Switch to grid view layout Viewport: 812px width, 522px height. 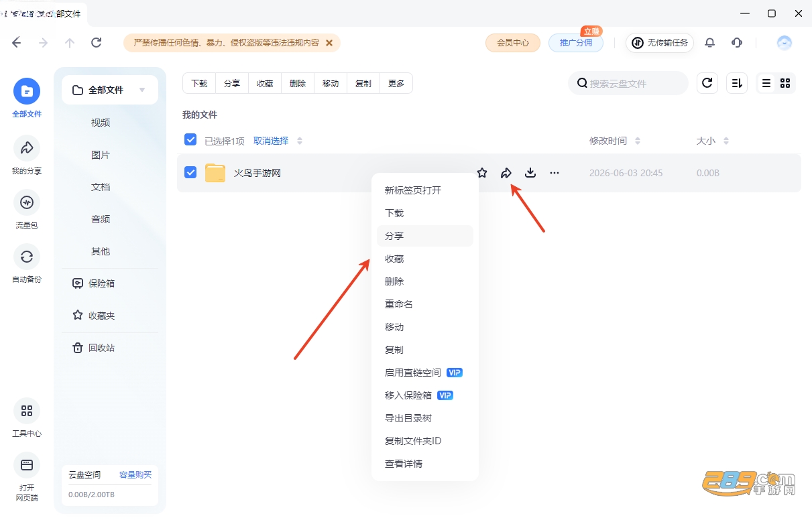785,83
